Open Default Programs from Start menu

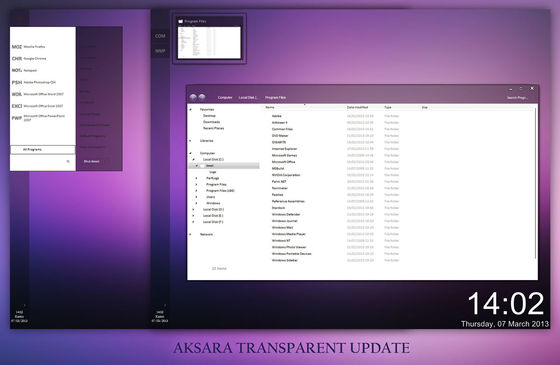92,136
